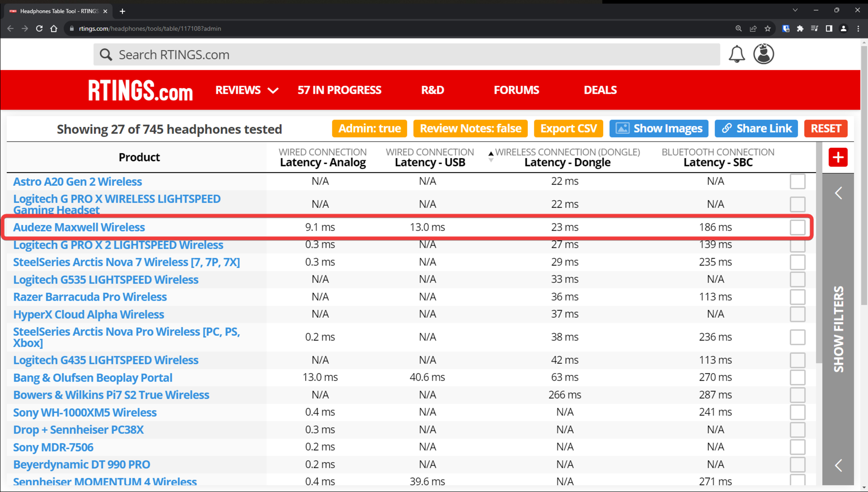
Task: Tick the Audeze Maxwell Wireless row checkbox
Action: pyautogui.click(x=797, y=227)
